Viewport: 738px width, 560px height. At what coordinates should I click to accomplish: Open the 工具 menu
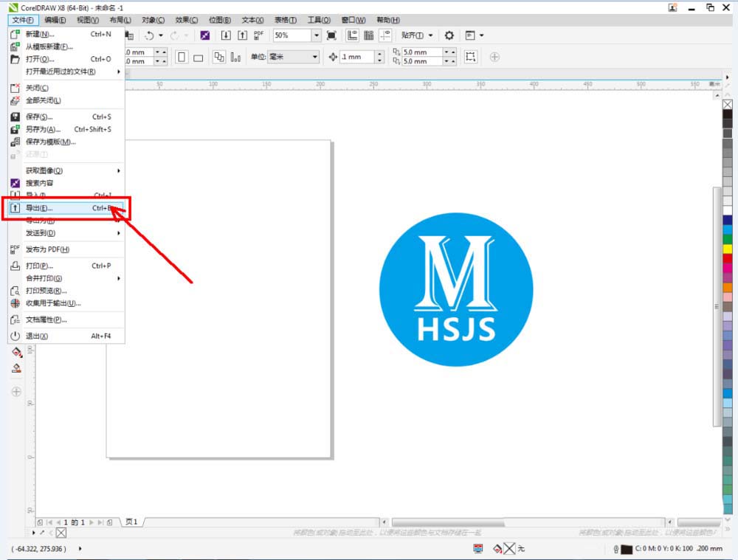tap(319, 20)
